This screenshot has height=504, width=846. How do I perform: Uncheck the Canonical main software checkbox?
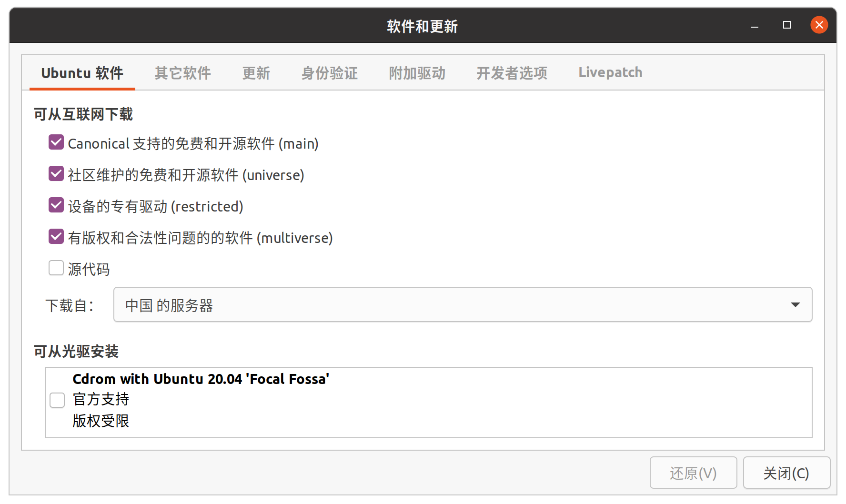point(56,142)
